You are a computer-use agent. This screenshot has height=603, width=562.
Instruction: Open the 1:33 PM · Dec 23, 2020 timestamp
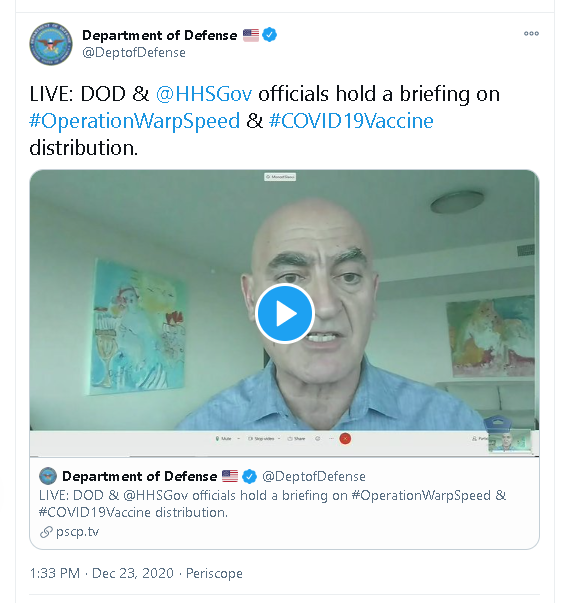coord(102,573)
